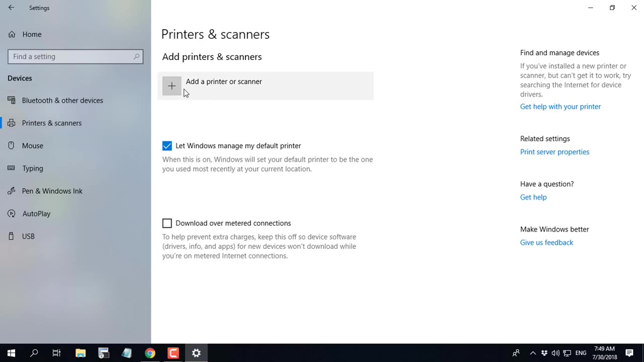Open the blue notepad app on taskbar

(x=127, y=353)
